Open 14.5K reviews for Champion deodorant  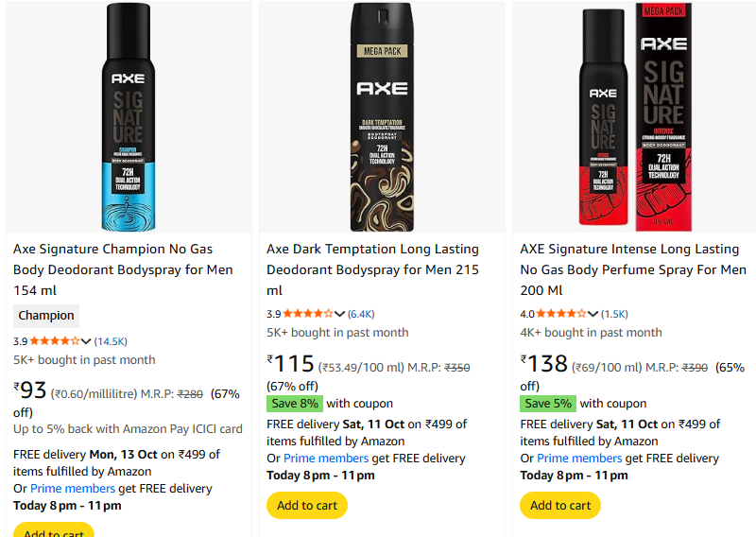[111, 341]
